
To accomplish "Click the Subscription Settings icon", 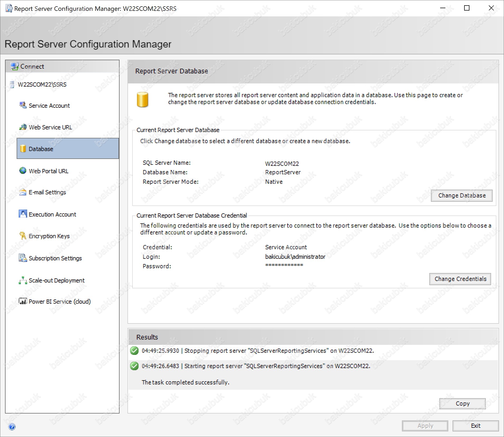I will point(23,258).
